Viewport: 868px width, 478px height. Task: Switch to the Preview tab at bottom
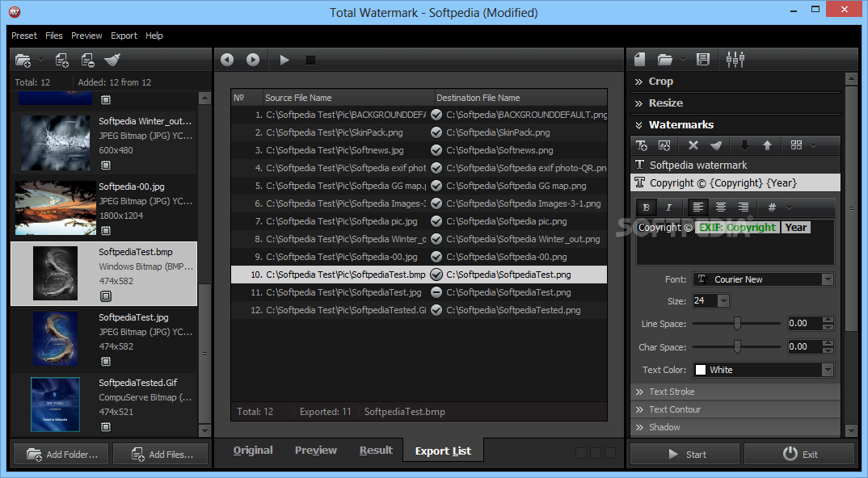[x=315, y=451]
